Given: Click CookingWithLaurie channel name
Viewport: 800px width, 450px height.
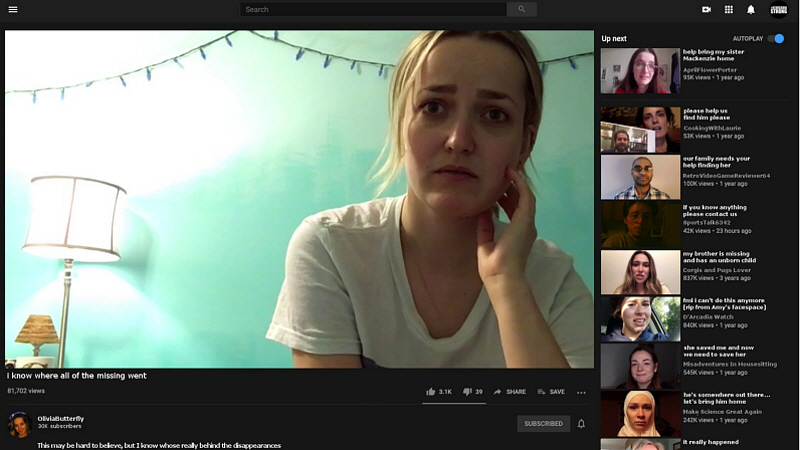Looking at the screenshot, I should pos(712,128).
